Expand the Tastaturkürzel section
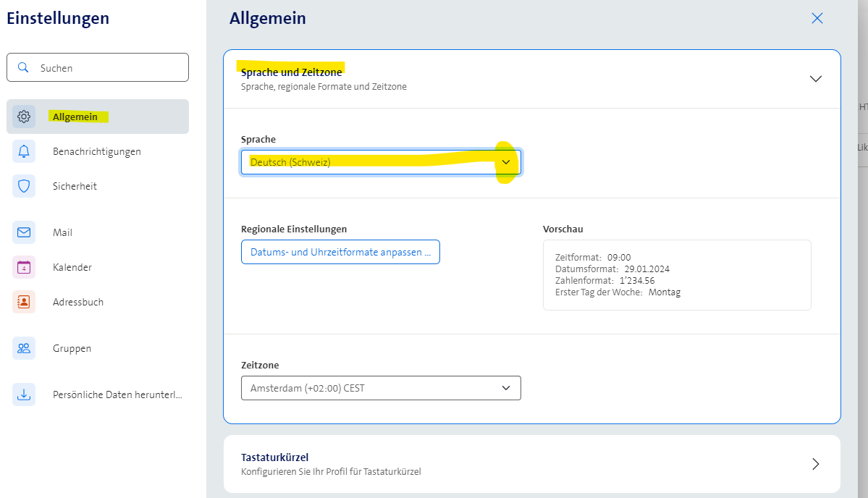 815,464
